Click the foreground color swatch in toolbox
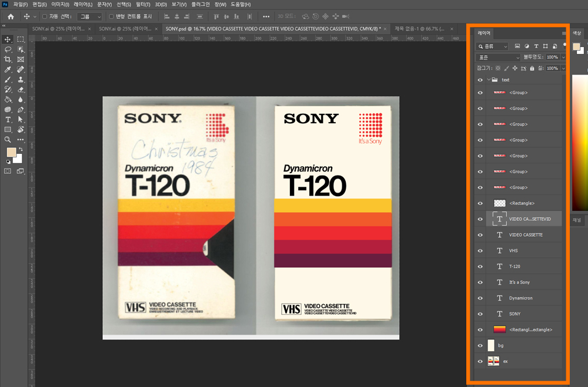The width and height of the screenshot is (588, 387). (x=11, y=152)
